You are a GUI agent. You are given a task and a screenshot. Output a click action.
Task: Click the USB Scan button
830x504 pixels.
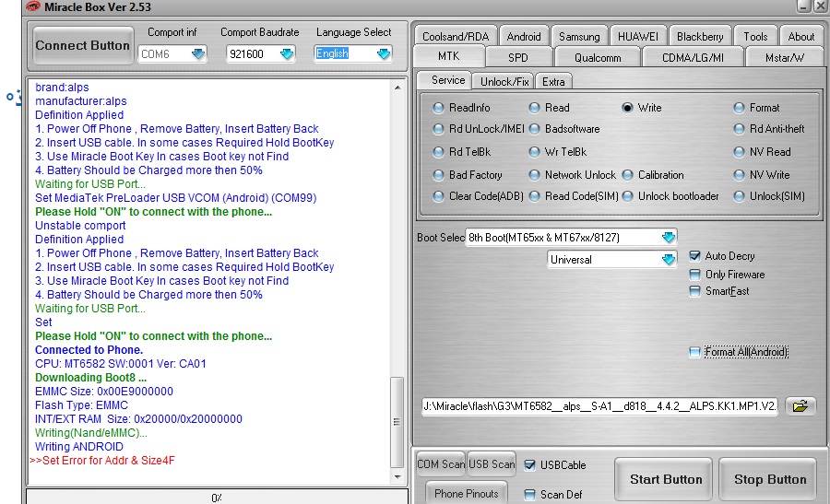pyautogui.click(x=492, y=463)
